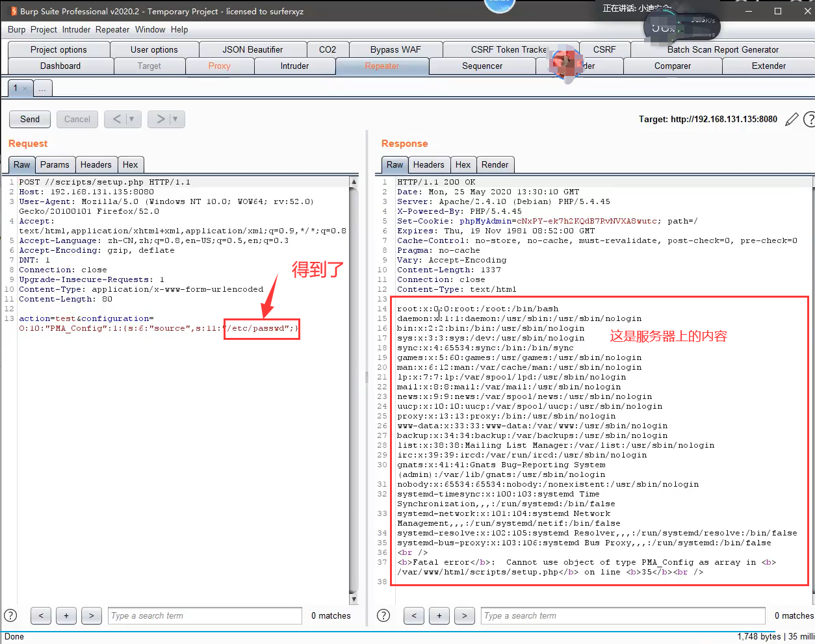This screenshot has height=644, width=815.
Task: Select the response Headers tab
Action: (x=429, y=164)
